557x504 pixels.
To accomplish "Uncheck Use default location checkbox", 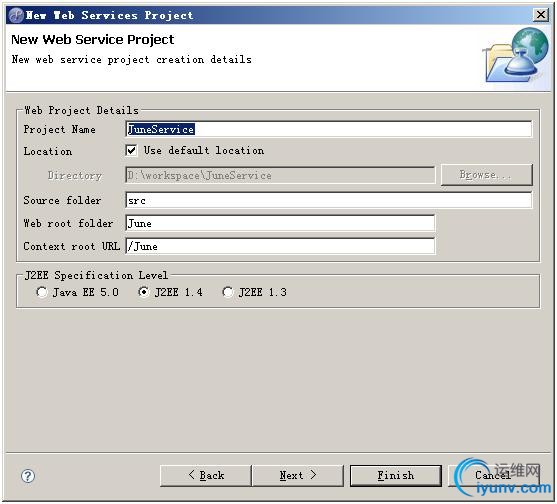I will tap(131, 150).
